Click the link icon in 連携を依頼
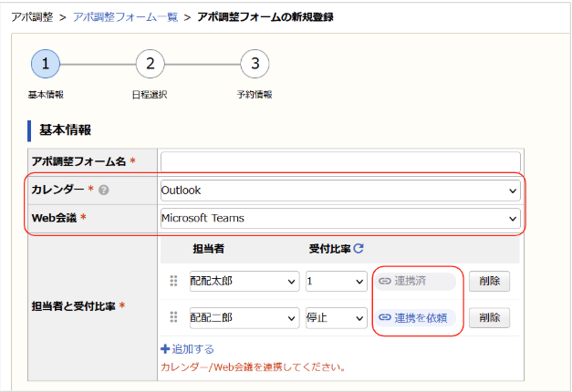This screenshot has width=572, height=392. pos(385,317)
